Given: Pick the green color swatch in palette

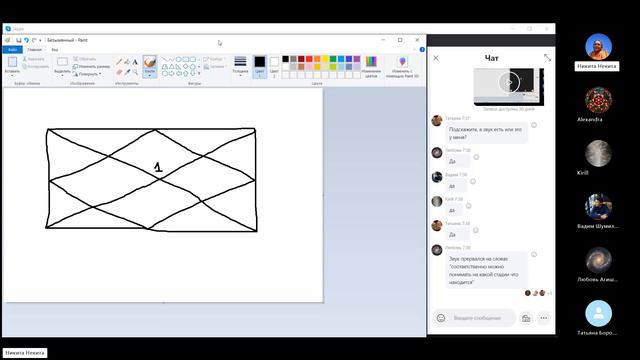Looking at the screenshot, I should pyautogui.click(x=333, y=59).
